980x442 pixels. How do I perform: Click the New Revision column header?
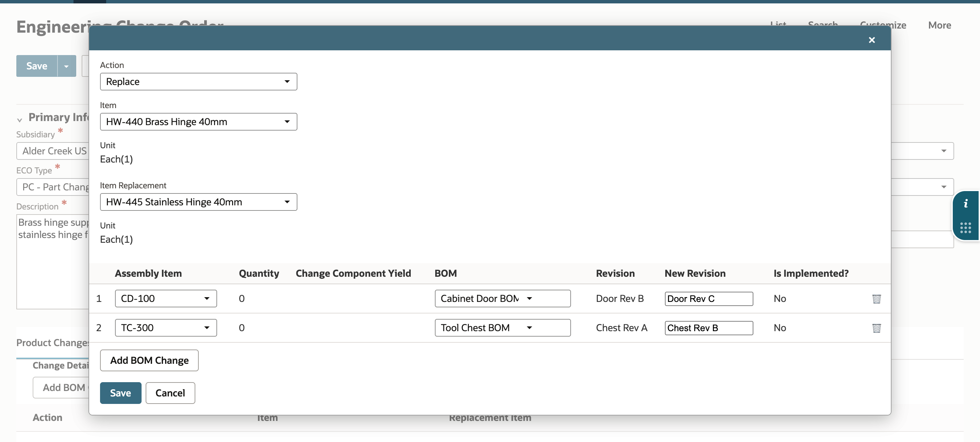pos(695,273)
